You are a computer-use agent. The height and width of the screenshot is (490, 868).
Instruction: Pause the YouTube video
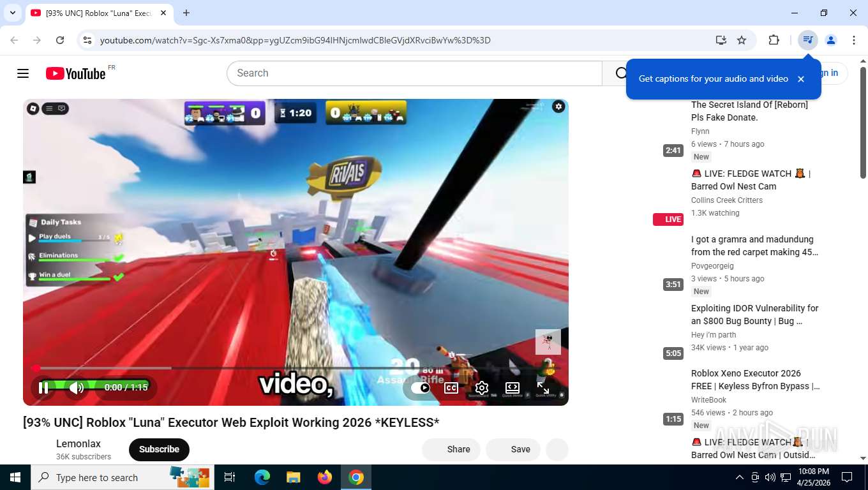point(43,387)
